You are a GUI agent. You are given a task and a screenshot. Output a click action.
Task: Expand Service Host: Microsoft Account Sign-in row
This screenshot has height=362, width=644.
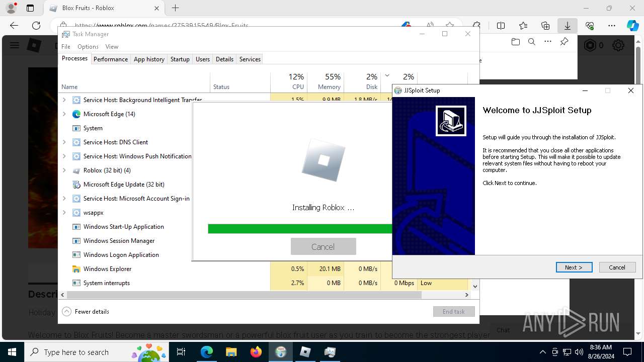coord(64,199)
